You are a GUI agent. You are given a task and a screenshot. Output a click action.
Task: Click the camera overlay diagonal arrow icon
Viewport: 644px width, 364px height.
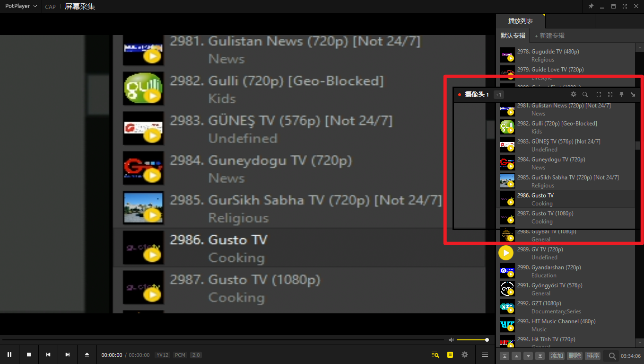click(633, 95)
